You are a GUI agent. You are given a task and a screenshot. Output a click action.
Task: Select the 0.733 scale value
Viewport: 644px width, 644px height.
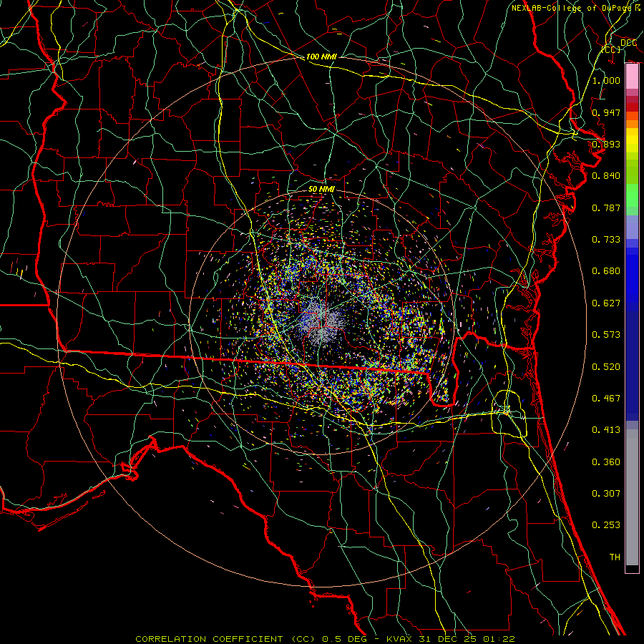(x=606, y=239)
